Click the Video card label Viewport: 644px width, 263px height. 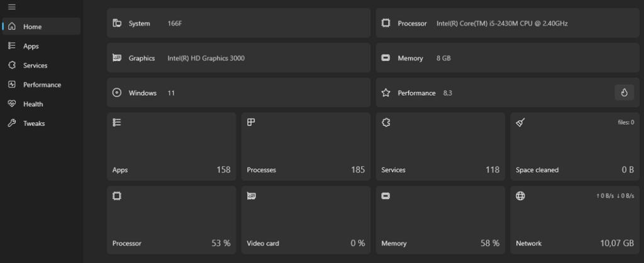click(263, 243)
